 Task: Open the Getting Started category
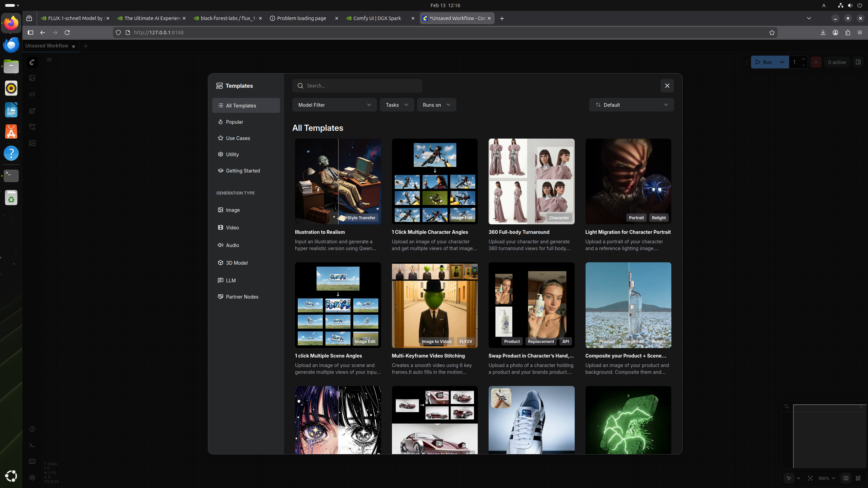(x=243, y=171)
